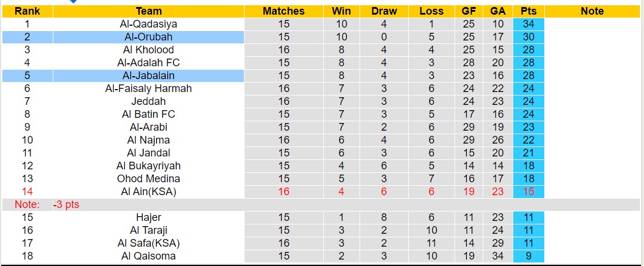
Task: Open the Jeddah team link
Action: pyautogui.click(x=148, y=101)
